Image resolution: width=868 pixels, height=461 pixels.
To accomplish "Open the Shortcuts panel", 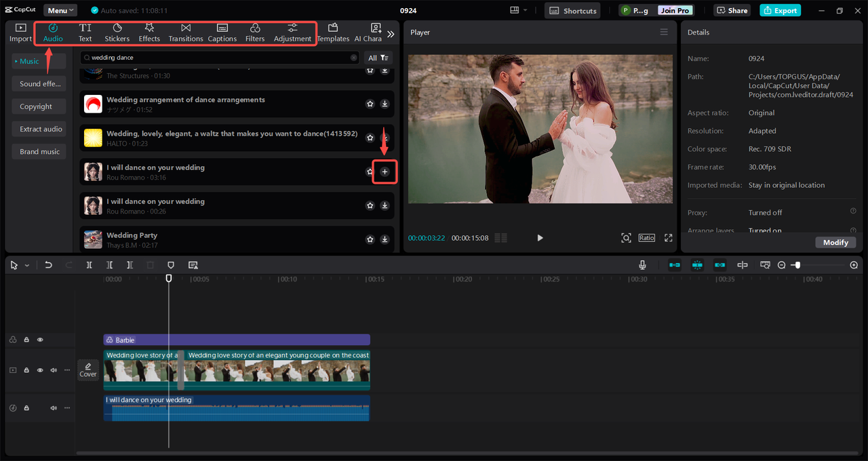I will click(x=572, y=11).
